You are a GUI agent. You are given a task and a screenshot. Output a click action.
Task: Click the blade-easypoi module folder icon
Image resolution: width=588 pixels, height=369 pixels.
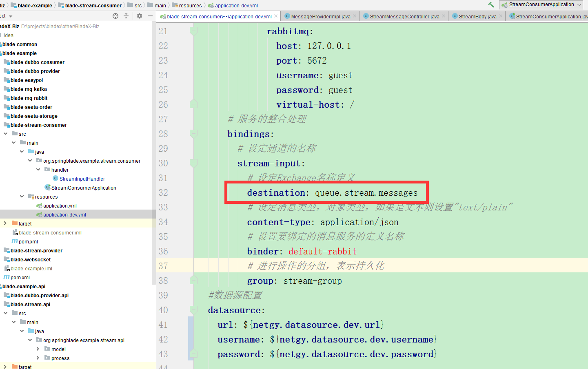point(7,80)
